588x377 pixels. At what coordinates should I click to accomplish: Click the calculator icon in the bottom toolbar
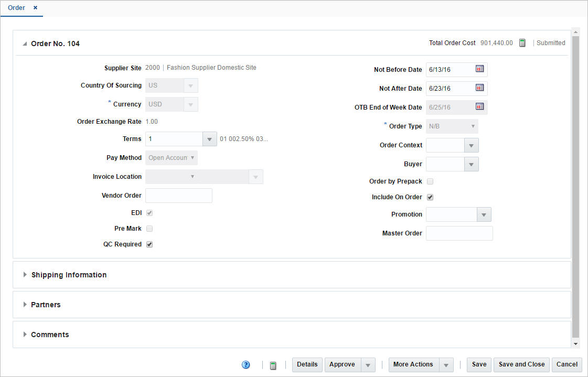(273, 365)
